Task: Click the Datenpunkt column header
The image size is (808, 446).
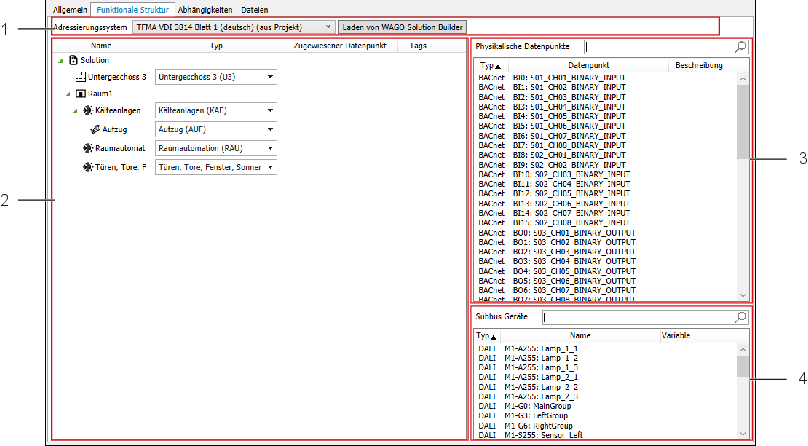Action: (x=588, y=65)
